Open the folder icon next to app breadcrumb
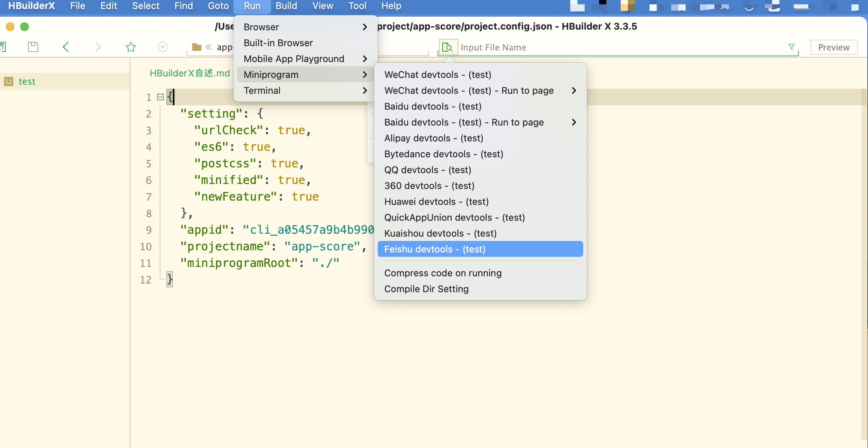This screenshot has width=868, height=448. pos(196,47)
